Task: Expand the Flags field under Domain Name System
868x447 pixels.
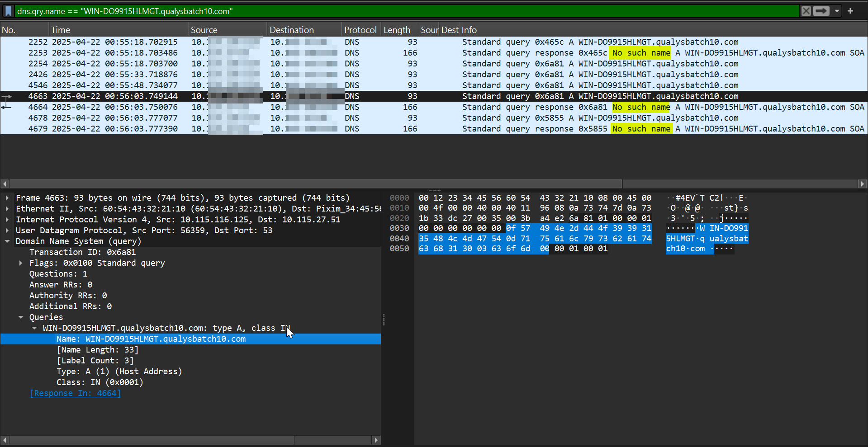Action: point(21,263)
